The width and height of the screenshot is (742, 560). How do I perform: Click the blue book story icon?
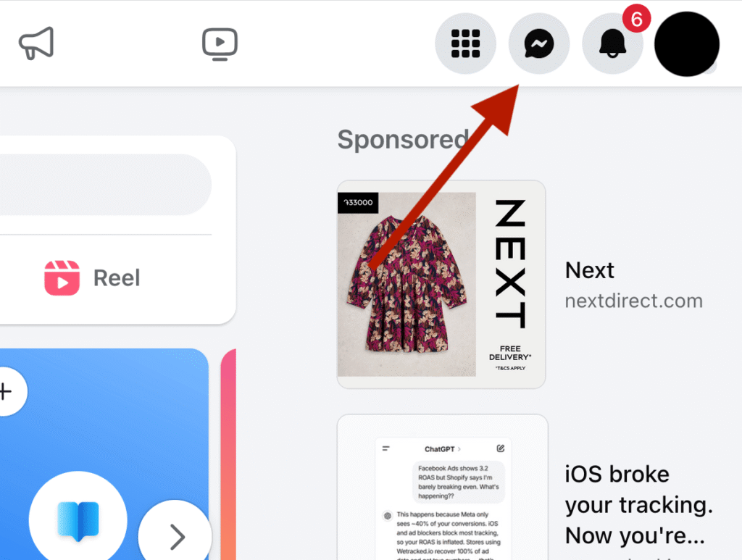78,520
